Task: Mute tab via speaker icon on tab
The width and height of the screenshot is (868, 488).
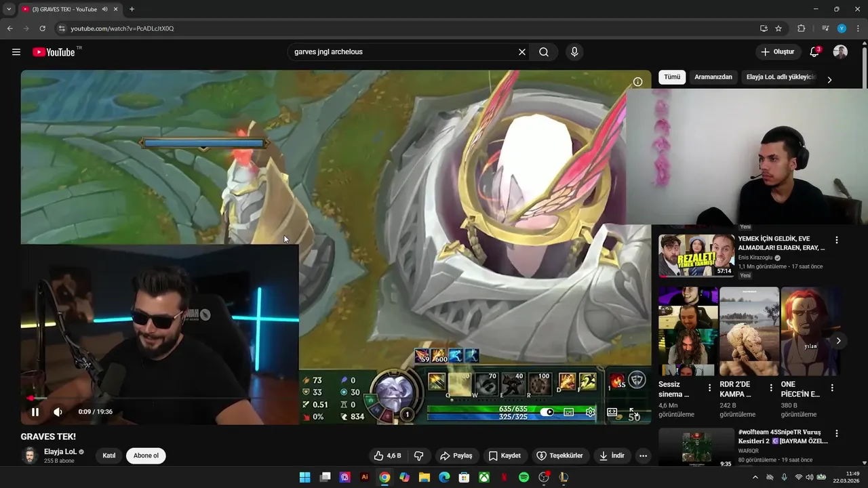Action: (104, 9)
